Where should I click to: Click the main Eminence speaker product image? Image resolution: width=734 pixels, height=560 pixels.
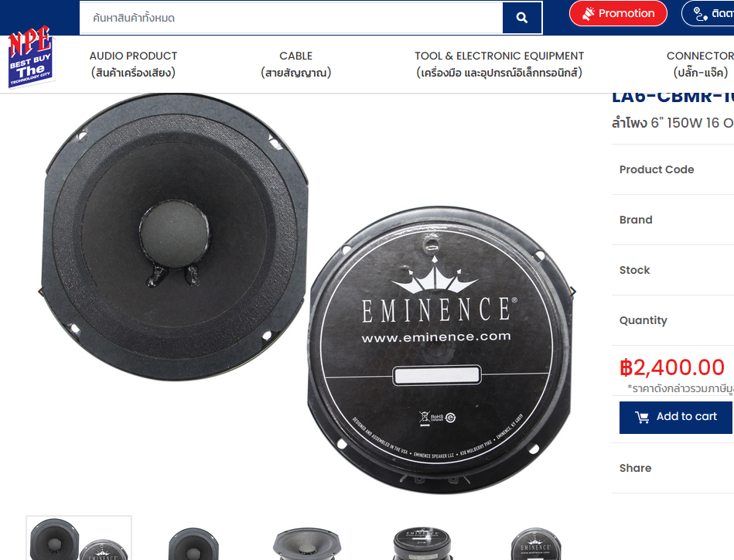(x=306, y=294)
